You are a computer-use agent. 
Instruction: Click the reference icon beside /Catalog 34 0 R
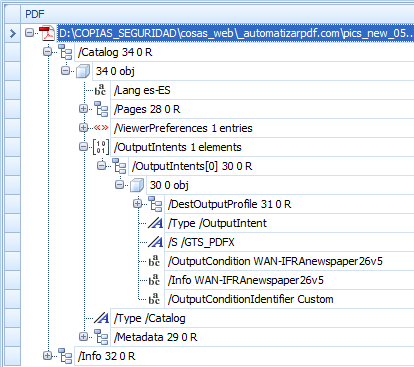pyautogui.click(x=65, y=52)
